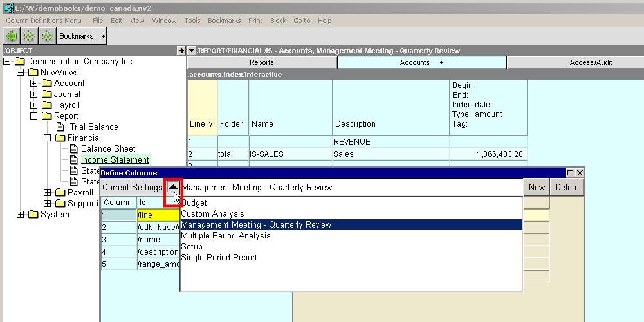The image size is (644, 322).
Task: Click the Trial Balance document icon
Action: pos(61,127)
